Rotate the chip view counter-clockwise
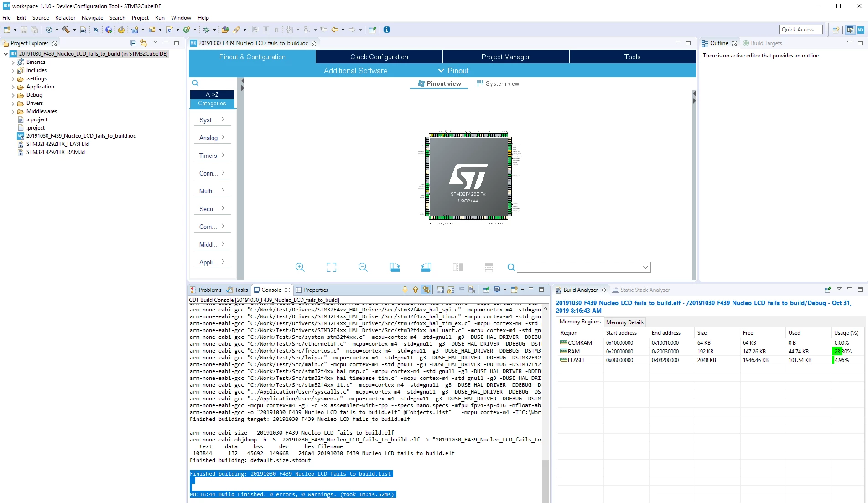 click(x=426, y=267)
